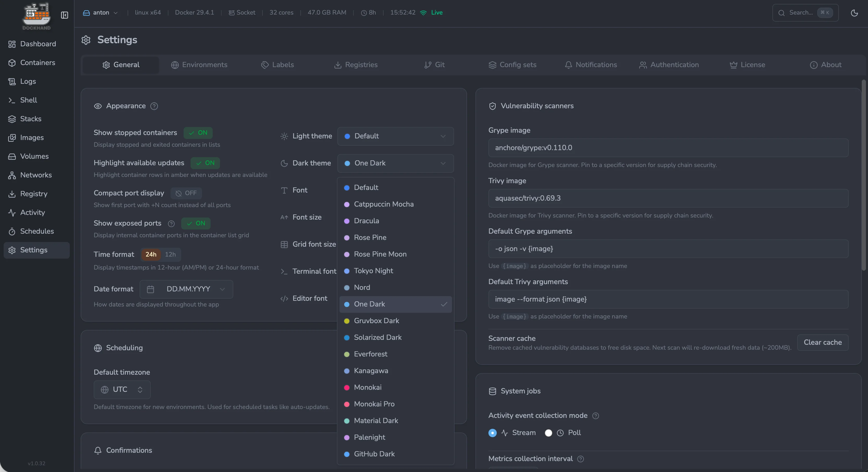
Task: Open the Light theme dropdown
Action: point(395,136)
